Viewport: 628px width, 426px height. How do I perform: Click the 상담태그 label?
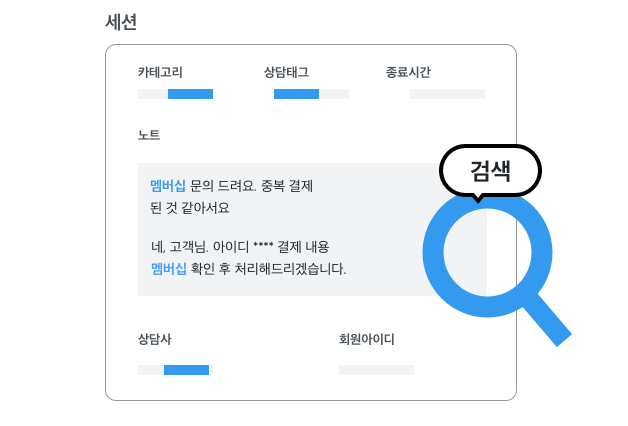coord(286,72)
